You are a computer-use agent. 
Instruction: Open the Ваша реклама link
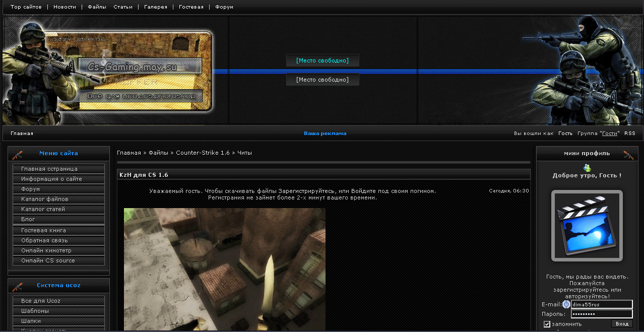point(325,134)
